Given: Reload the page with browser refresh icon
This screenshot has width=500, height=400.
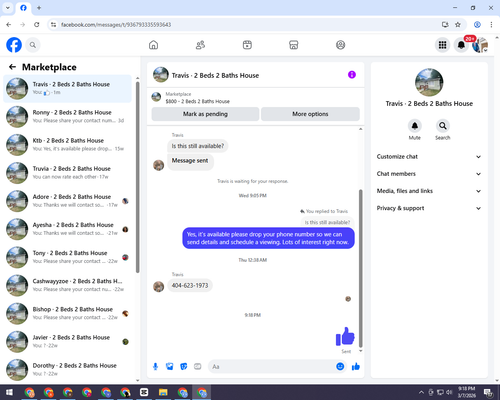Looking at the screenshot, I should coord(37,24).
